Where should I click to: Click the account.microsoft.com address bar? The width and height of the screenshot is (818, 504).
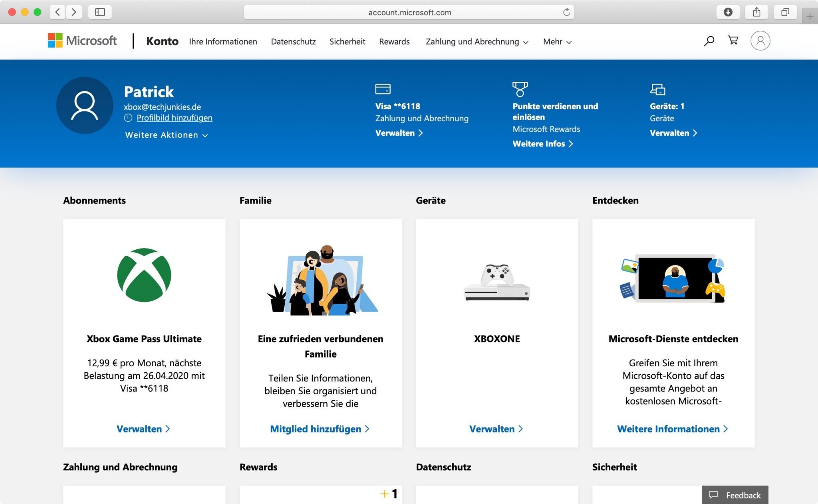(409, 12)
